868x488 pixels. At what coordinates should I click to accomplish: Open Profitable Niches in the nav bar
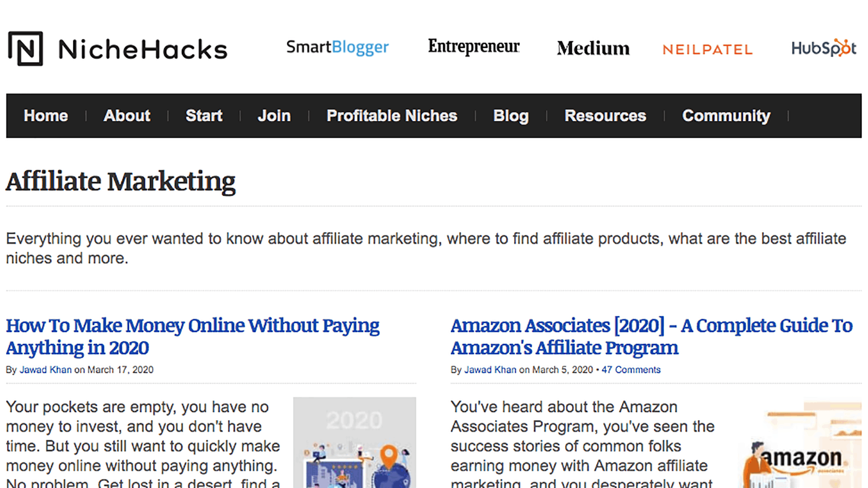pos(392,116)
